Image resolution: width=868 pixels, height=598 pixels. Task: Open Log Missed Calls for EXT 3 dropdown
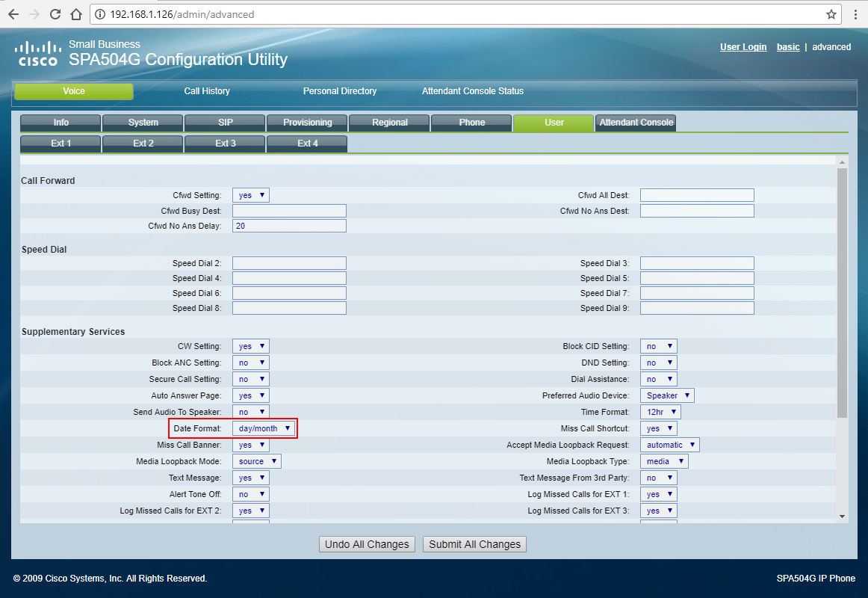click(659, 511)
